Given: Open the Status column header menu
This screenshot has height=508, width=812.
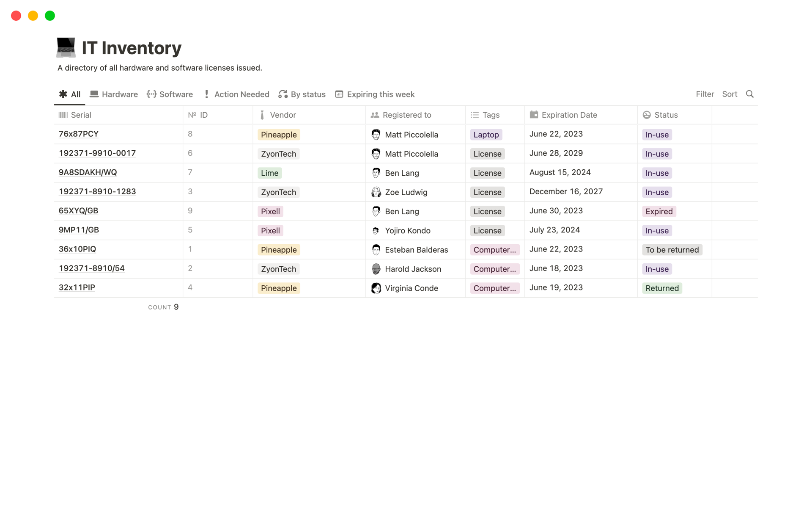Looking at the screenshot, I should [666, 115].
